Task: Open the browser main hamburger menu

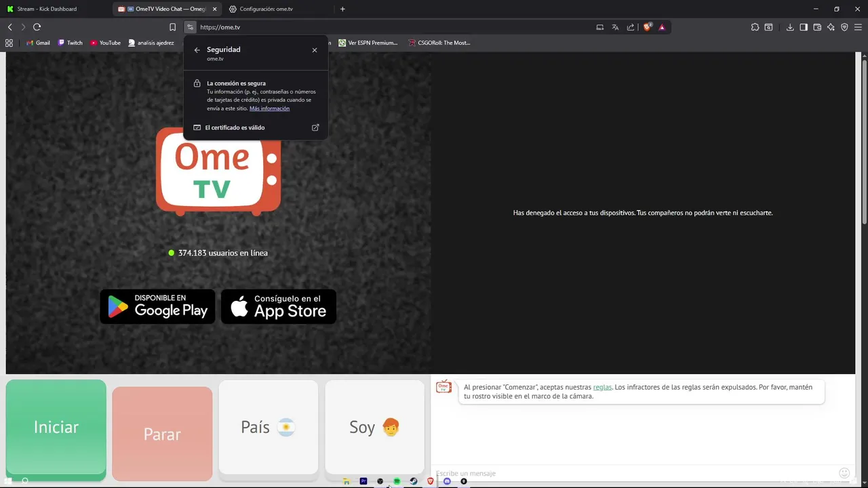Action: click(x=858, y=27)
